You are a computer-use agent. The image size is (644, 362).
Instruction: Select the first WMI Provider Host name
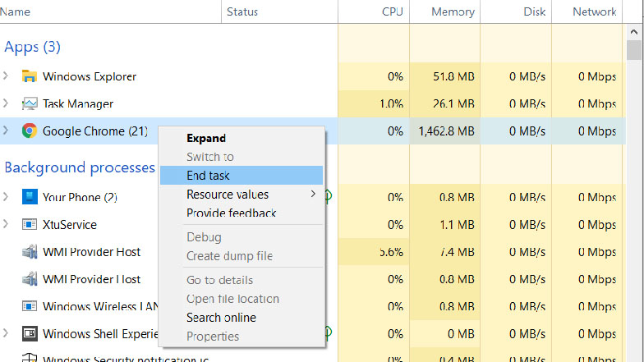(92, 252)
